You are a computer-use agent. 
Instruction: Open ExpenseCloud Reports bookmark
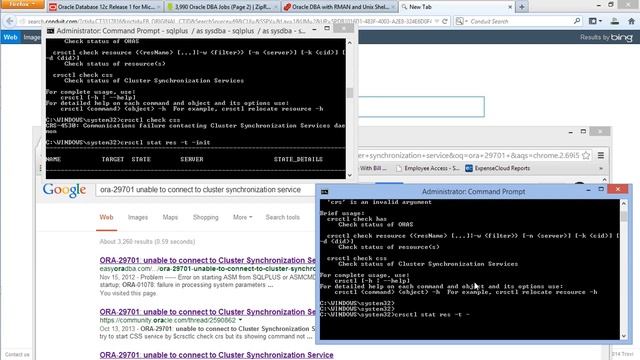498,168
